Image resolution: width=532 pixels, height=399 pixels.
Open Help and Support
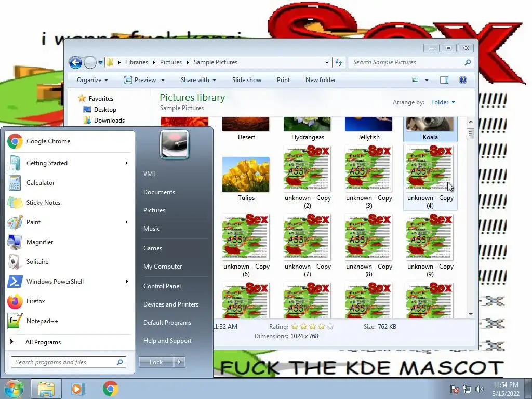(x=167, y=341)
